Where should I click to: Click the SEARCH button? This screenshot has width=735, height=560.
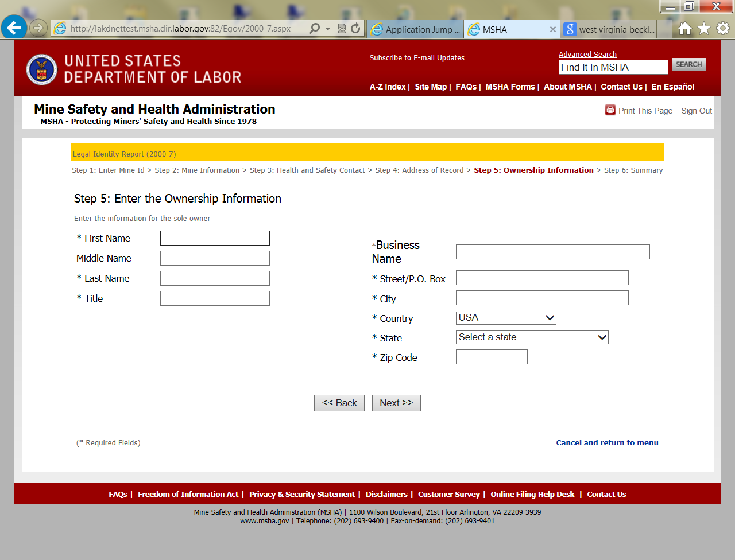689,64
